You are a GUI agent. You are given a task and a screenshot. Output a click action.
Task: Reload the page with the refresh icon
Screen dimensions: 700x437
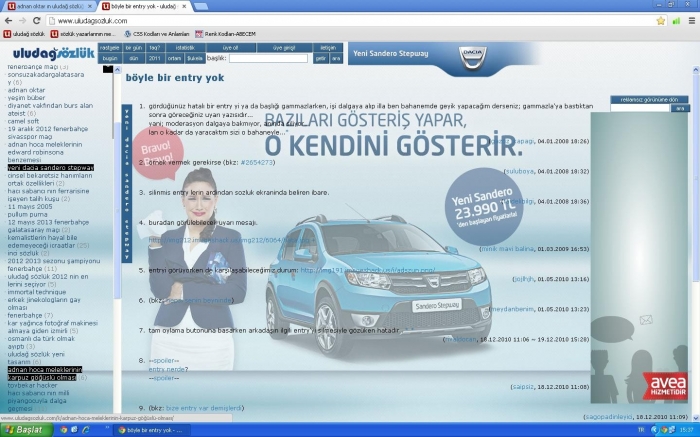[x=37, y=21]
